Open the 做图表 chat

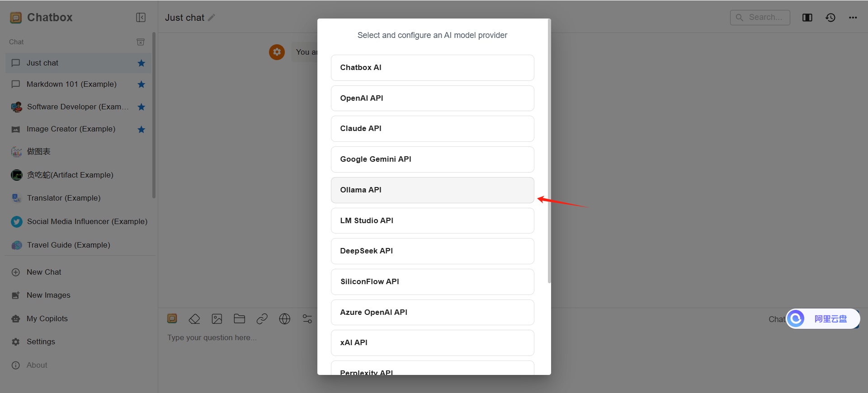tap(78, 152)
